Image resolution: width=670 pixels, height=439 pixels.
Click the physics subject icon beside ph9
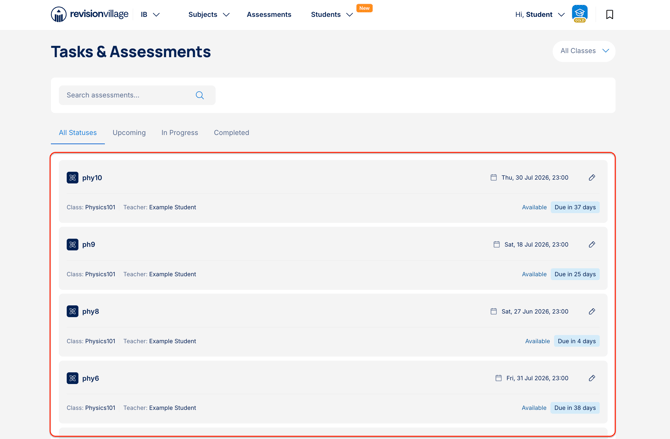coord(72,245)
